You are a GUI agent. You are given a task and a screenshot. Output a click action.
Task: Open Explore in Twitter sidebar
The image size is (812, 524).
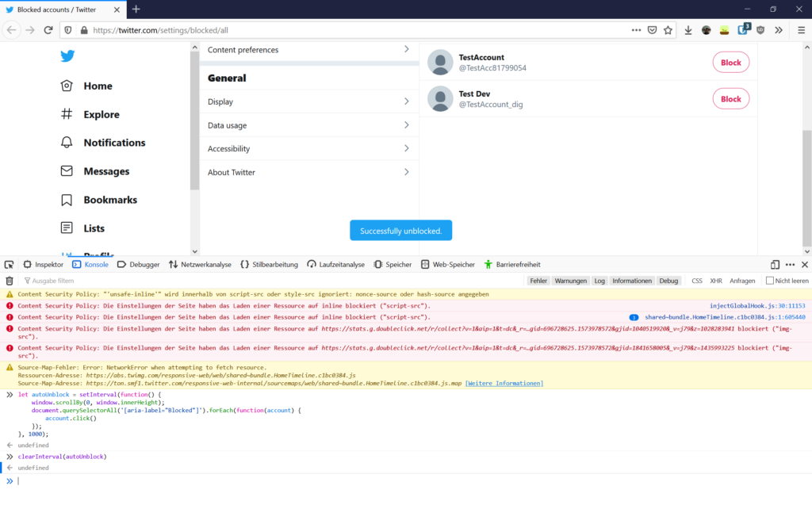tap(90, 114)
